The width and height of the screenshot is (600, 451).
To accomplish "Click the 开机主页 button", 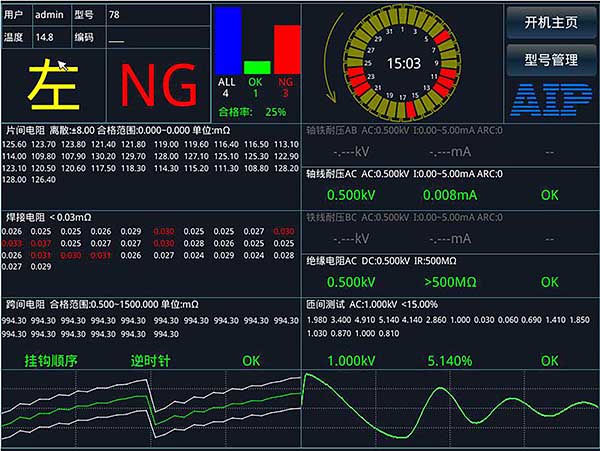I will tap(550, 22).
